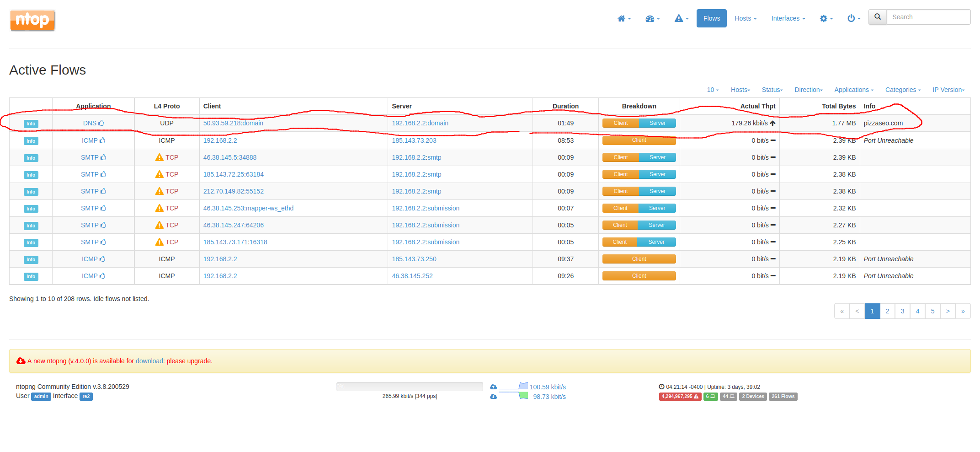Click the red alerts count badge
Screen dimensions: 980x452
(x=680, y=397)
